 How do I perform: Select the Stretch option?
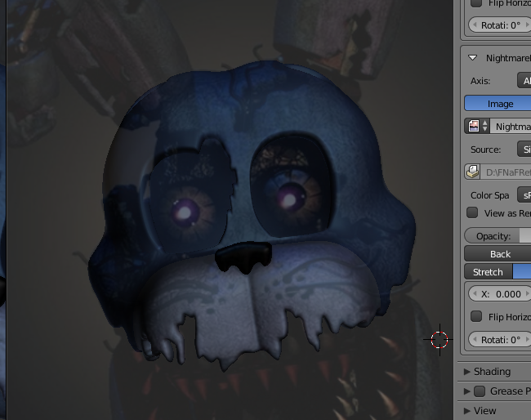(x=488, y=272)
